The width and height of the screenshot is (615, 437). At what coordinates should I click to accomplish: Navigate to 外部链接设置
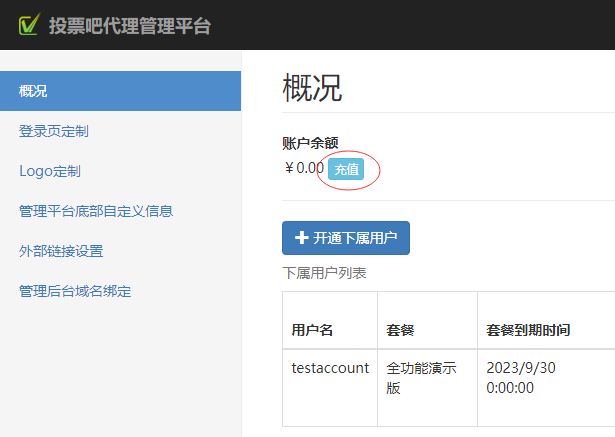click(61, 251)
